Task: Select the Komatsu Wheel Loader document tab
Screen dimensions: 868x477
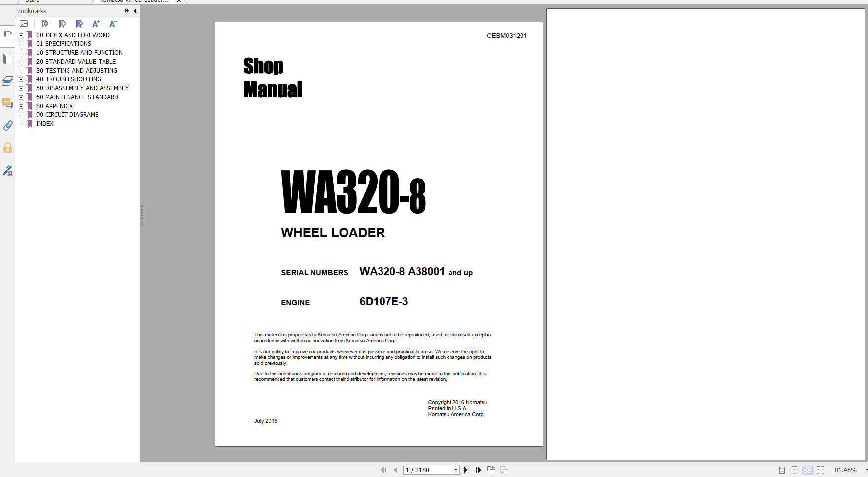Action: pyautogui.click(x=134, y=1)
